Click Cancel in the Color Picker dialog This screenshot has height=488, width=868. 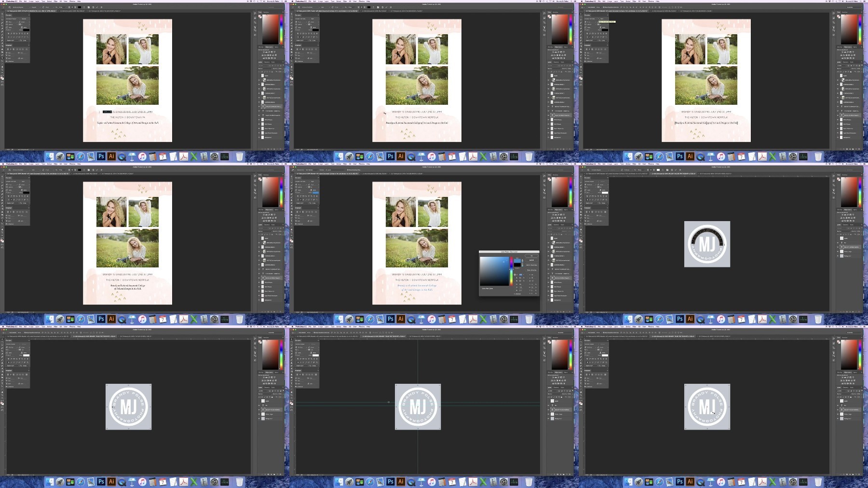pos(531,260)
